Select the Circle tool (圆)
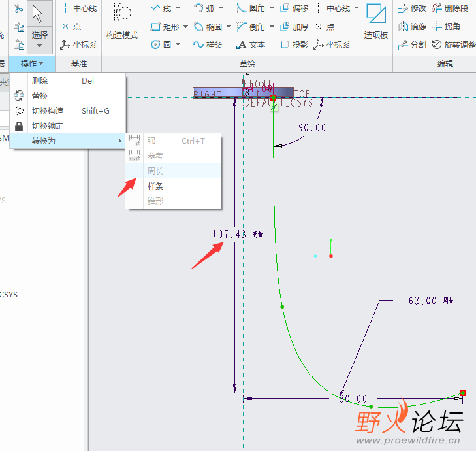The width and height of the screenshot is (476, 451). pos(161,44)
